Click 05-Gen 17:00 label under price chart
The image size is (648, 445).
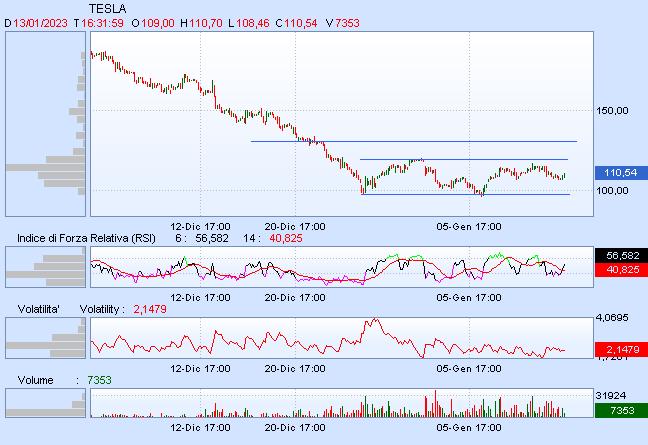[469, 227]
